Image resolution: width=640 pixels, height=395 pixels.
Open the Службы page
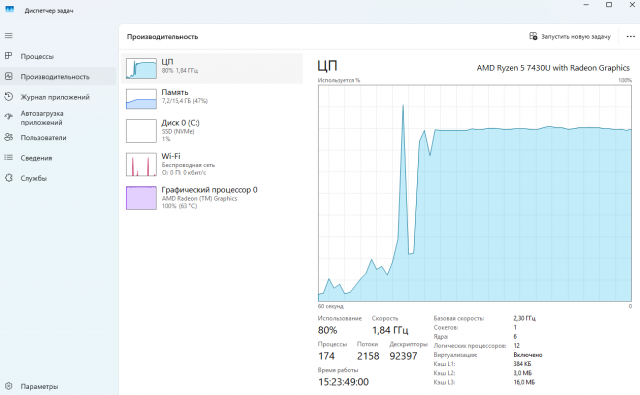[58, 178]
